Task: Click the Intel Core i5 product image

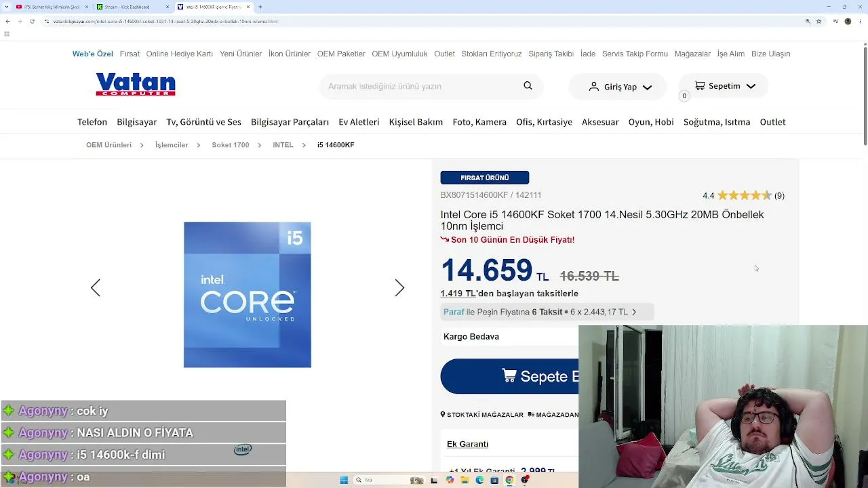Action: tap(248, 295)
